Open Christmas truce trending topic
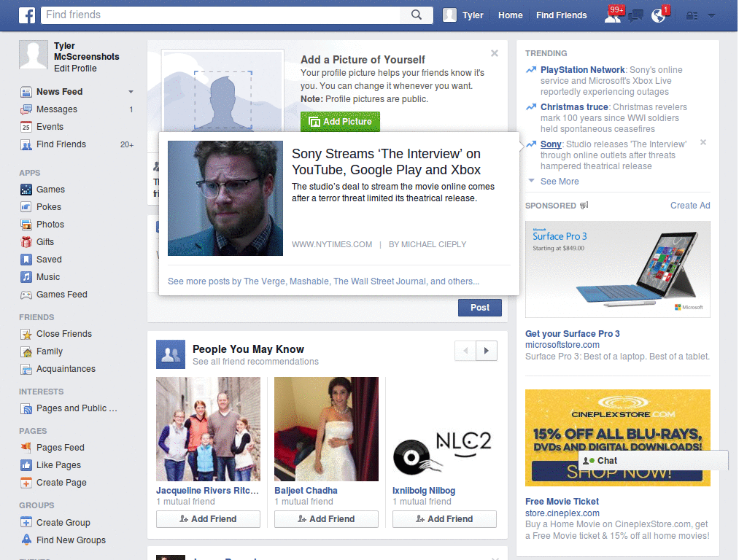The image size is (747, 560). [574, 107]
